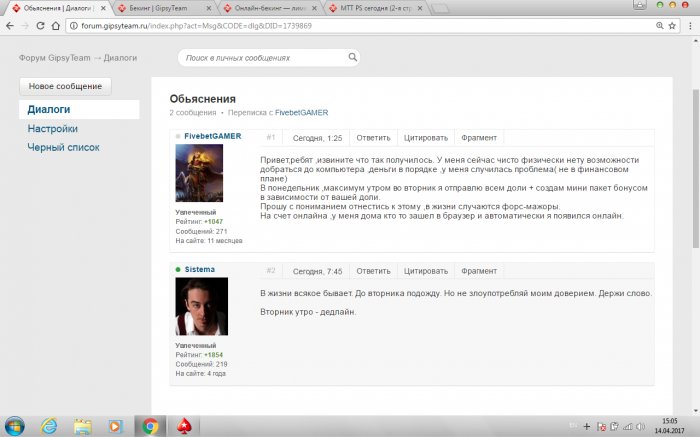
Task: Reload the page with refresh icon
Action: click(x=40, y=26)
